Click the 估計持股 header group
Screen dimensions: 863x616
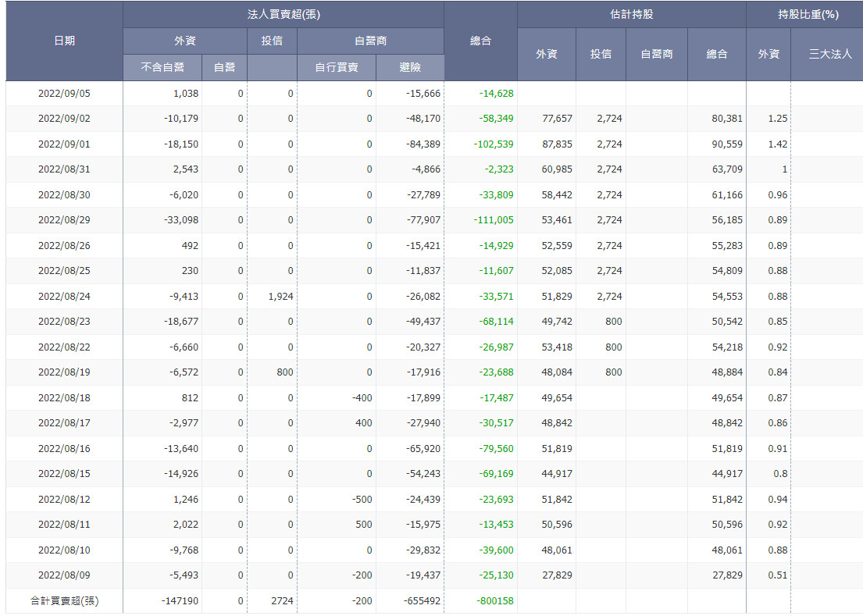(631, 15)
